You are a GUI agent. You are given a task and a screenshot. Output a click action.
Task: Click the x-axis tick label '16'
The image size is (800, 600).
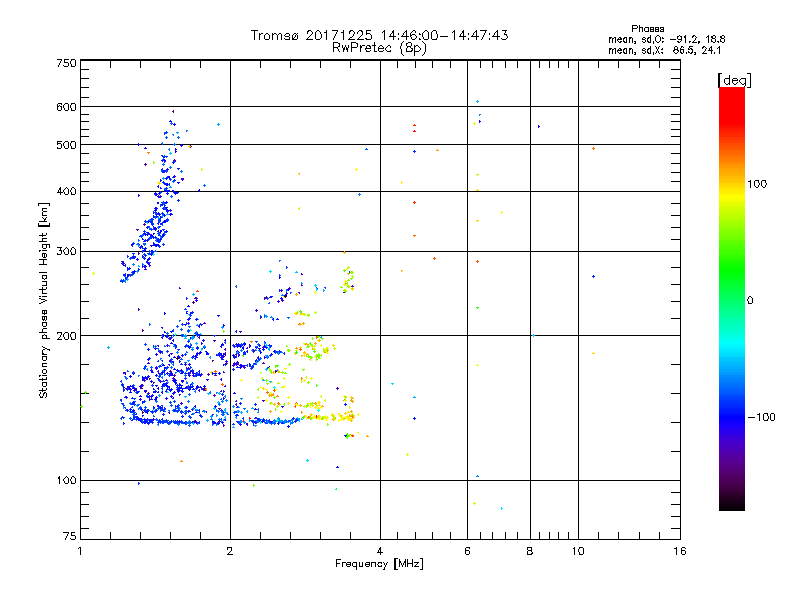tap(680, 551)
